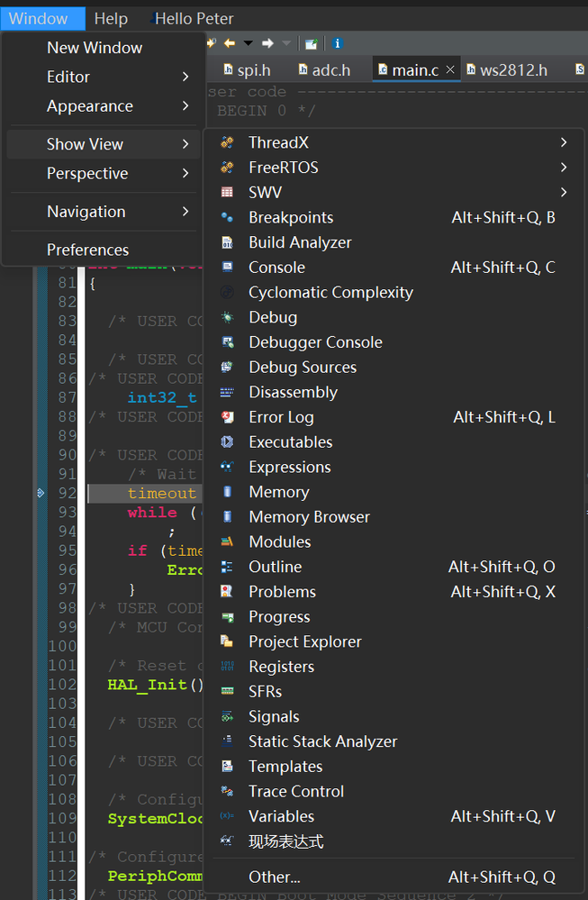This screenshot has width=588, height=900.
Task: Open Error Log from its icon
Action: point(228,417)
